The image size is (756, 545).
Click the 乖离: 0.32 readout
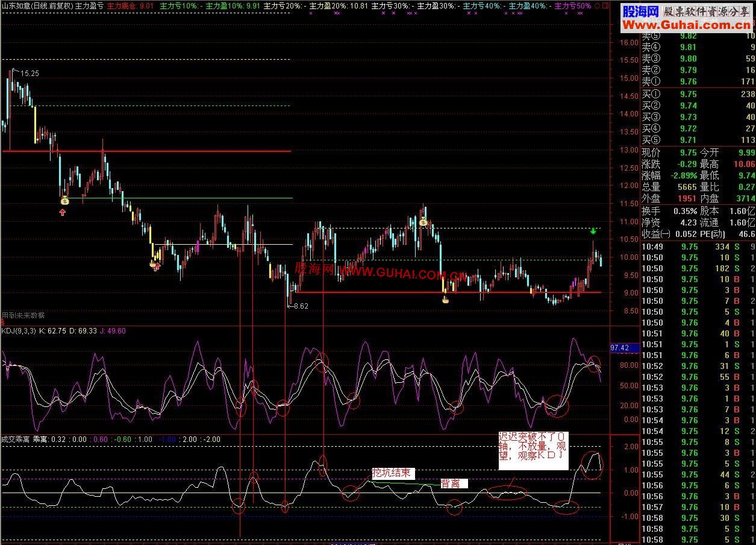click(x=49, y=439)
